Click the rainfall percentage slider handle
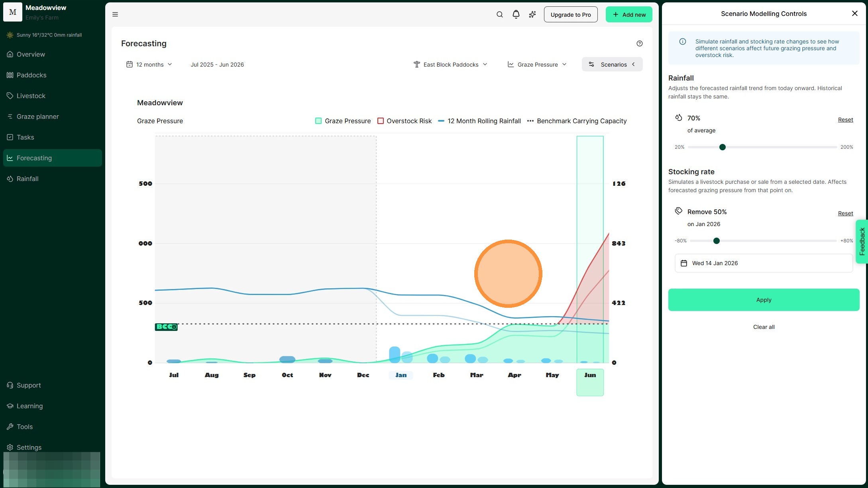Viewport: 868px width, 488px height. [722, 147]
